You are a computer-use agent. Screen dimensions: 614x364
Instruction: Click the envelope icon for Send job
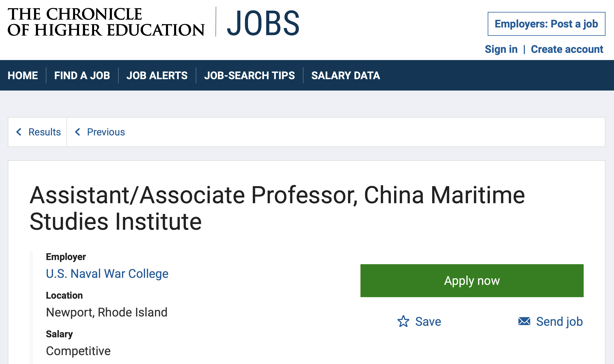coord(524,321)
